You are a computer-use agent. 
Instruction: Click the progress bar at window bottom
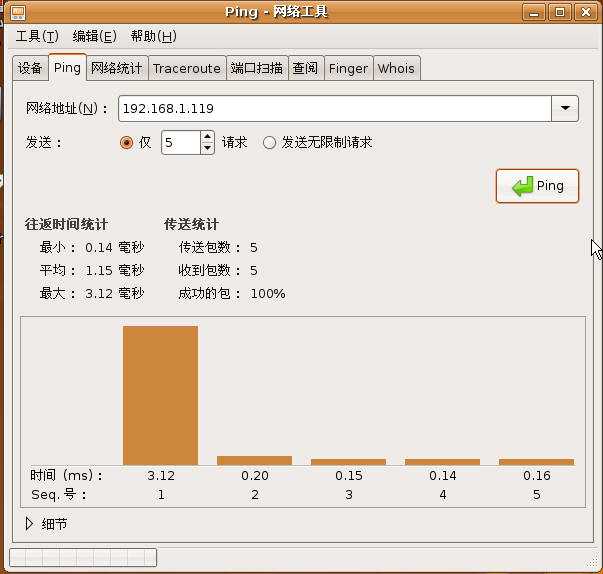coord(83,557)
